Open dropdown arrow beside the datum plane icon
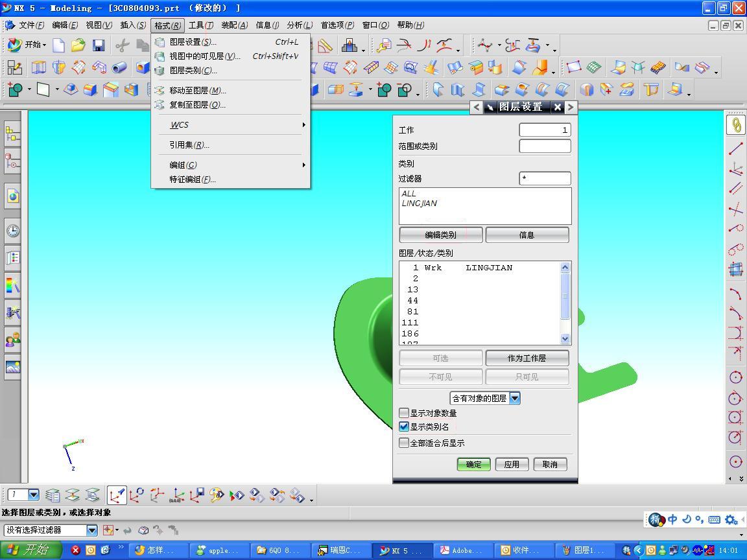The image size is (747, 560). tap(57, 89)
